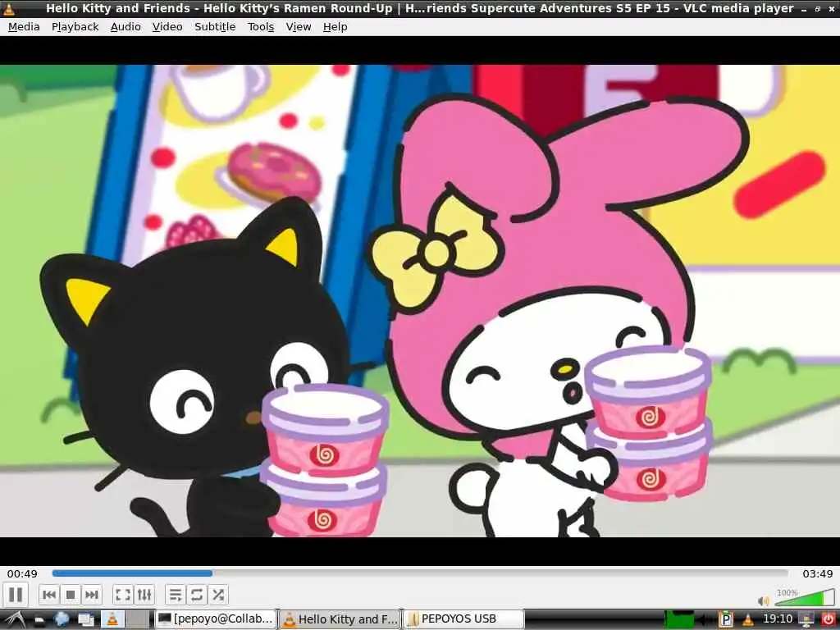Skip to the next media item
The height and width of the screenshot is (630, 840).
tap(92, 595)
